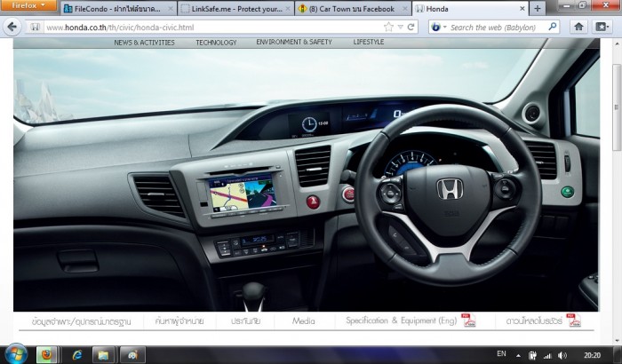Open the Windows Start menu
Screen dimensions: 622x364
(x=16, y=354)
